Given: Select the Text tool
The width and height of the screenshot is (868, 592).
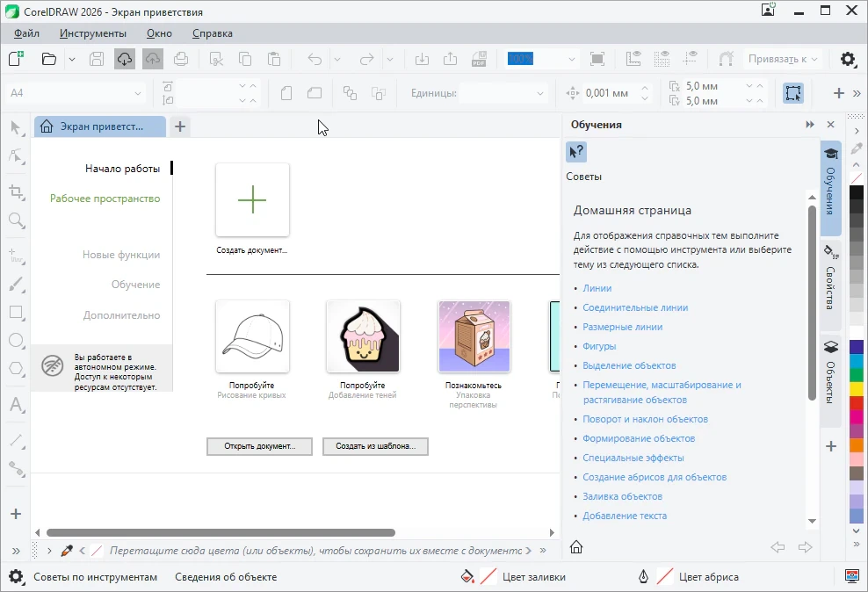Looking at the screenshot, I should [x=16, y=405].
